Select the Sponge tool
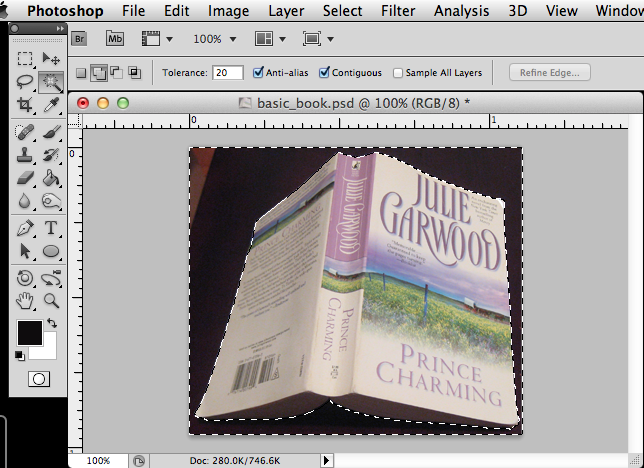The image size is (644, 468). pos(51,201)
